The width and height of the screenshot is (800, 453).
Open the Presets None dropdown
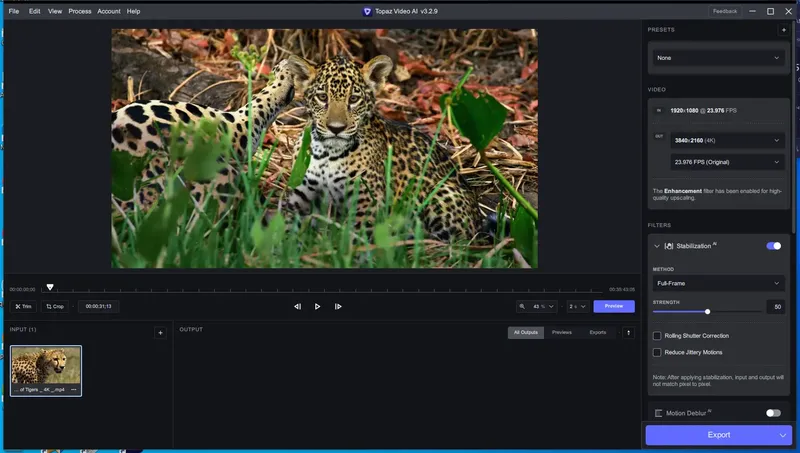pos(718,58)
